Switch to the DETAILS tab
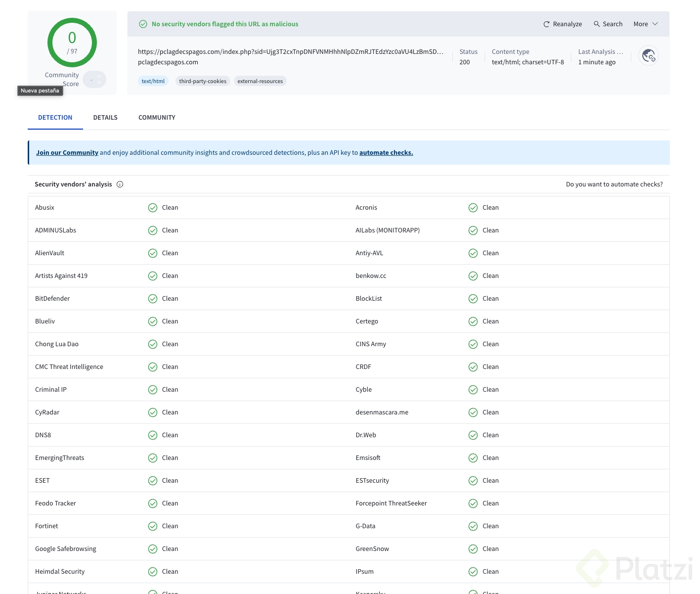The height and width of the screenshot is (594, 700). coord(105,118)
